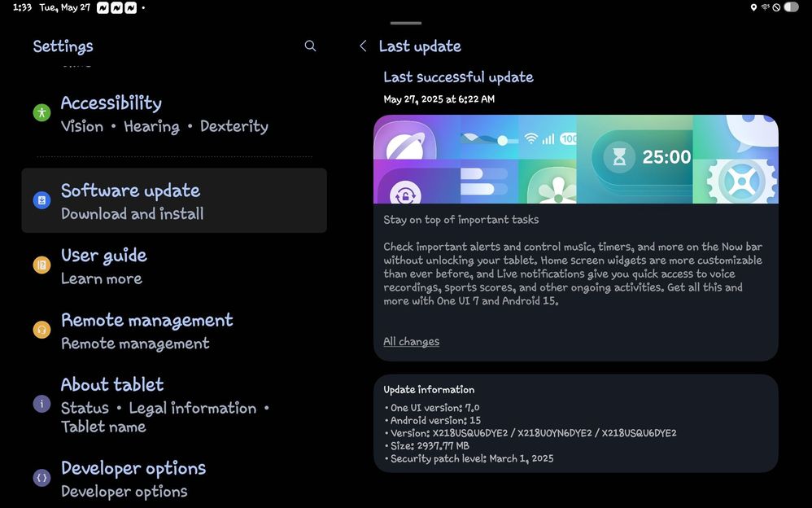Go back using the Last update arrow
The width and height of the screenshot is (812, 508).
pyautogui.click(x=363, y=46)
